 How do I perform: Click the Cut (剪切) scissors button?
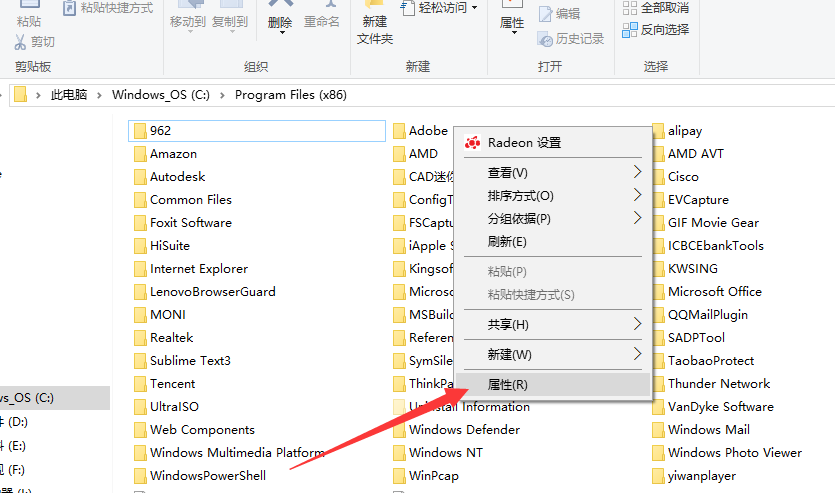(x=35, y=42)
